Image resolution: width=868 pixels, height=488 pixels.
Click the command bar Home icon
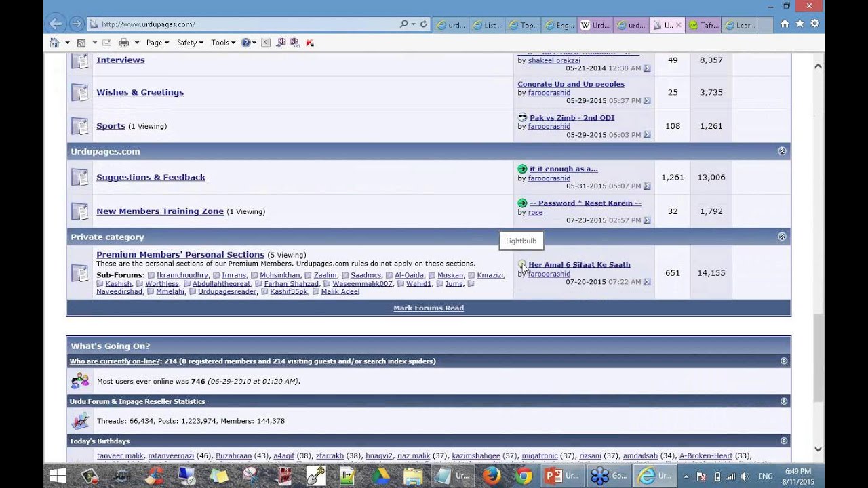[x=54, y=43]
